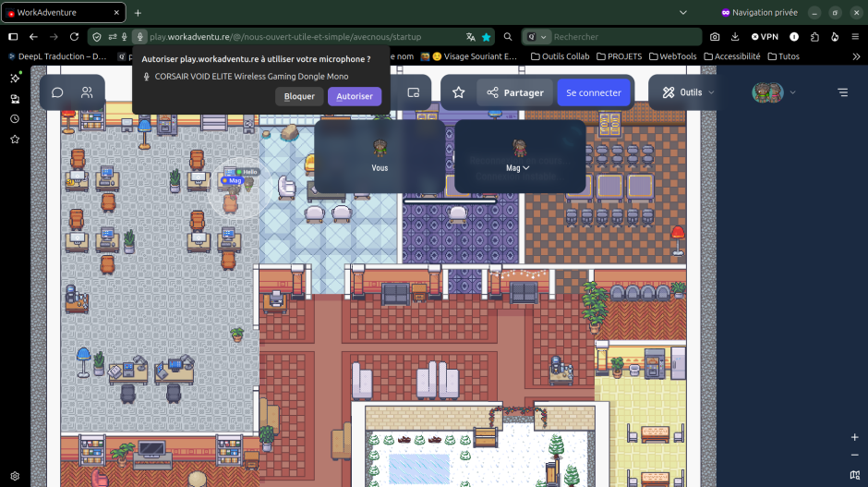Open the list all tabs chevron
The width and height of the screenshot is (868, 487).
click(683, 12)
